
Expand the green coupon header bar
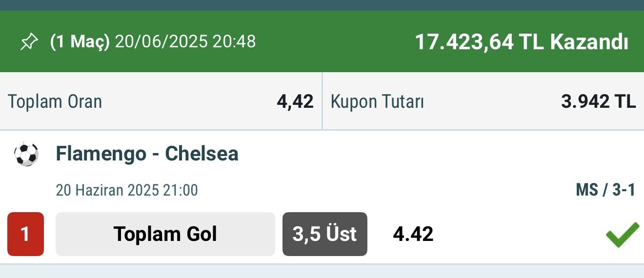(322, 41)
